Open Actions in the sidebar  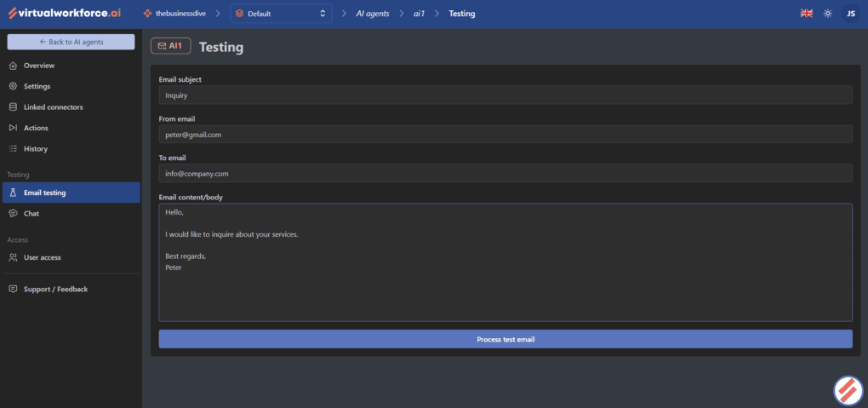pyautogui.click(x=71, y=128)
